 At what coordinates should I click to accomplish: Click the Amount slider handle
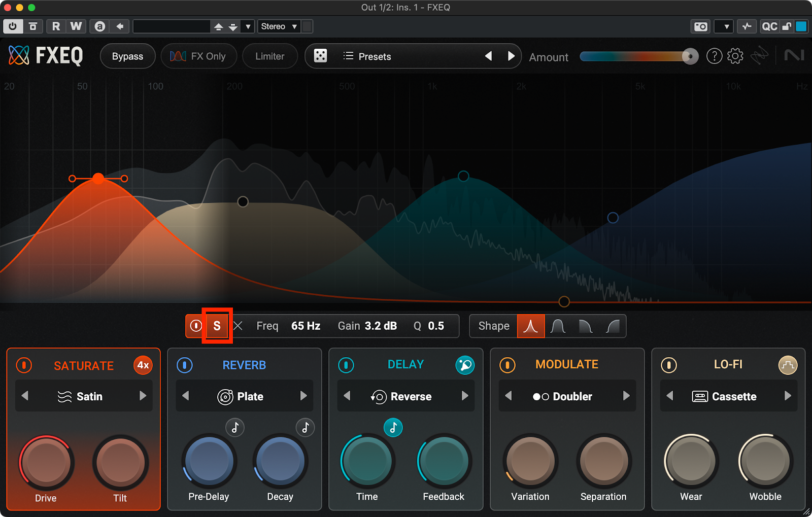click(x=690, y=56)
